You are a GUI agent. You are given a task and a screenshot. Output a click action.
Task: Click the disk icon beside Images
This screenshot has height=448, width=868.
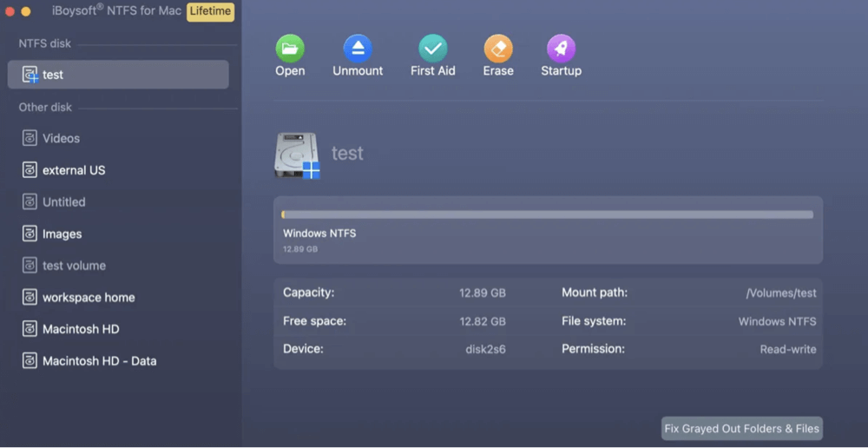30,234
